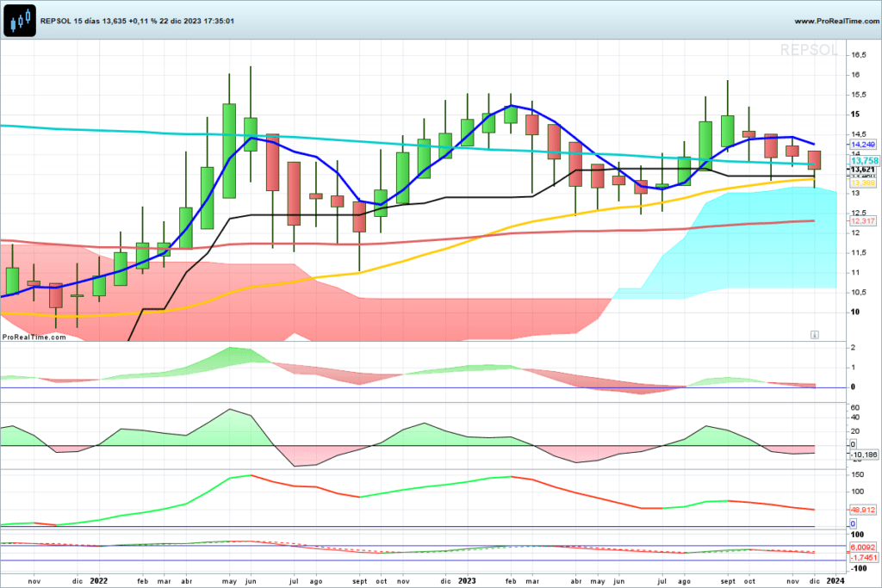Screen dimensions: 882x588
Task: Click the 2023 year label on time axis
Action: click(467, 581)
